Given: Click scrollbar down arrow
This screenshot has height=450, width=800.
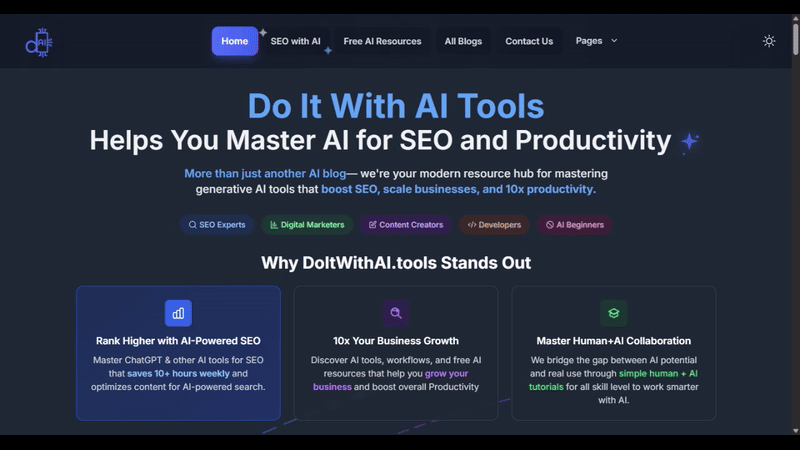Looking at the screenshot, I should coord(795,431).
